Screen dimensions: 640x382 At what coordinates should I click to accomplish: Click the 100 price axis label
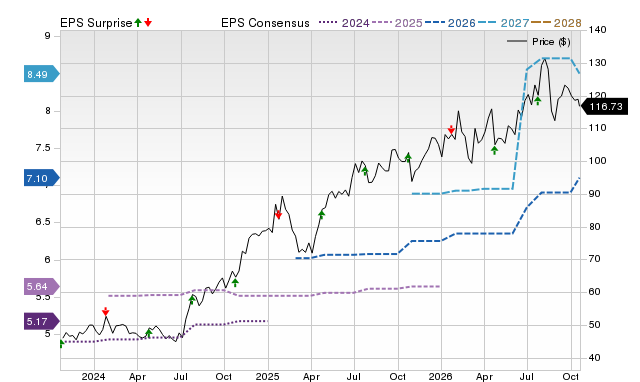(598, 161)
